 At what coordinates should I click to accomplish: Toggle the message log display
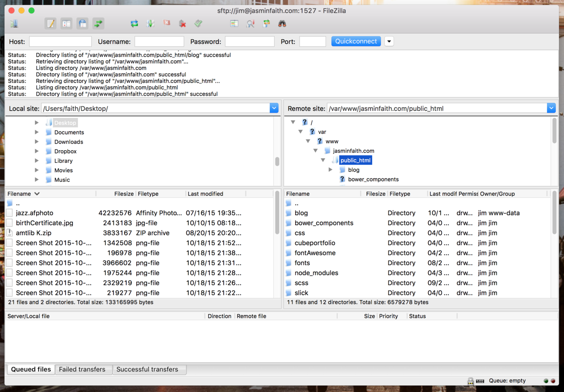click(x=51, y=24)
